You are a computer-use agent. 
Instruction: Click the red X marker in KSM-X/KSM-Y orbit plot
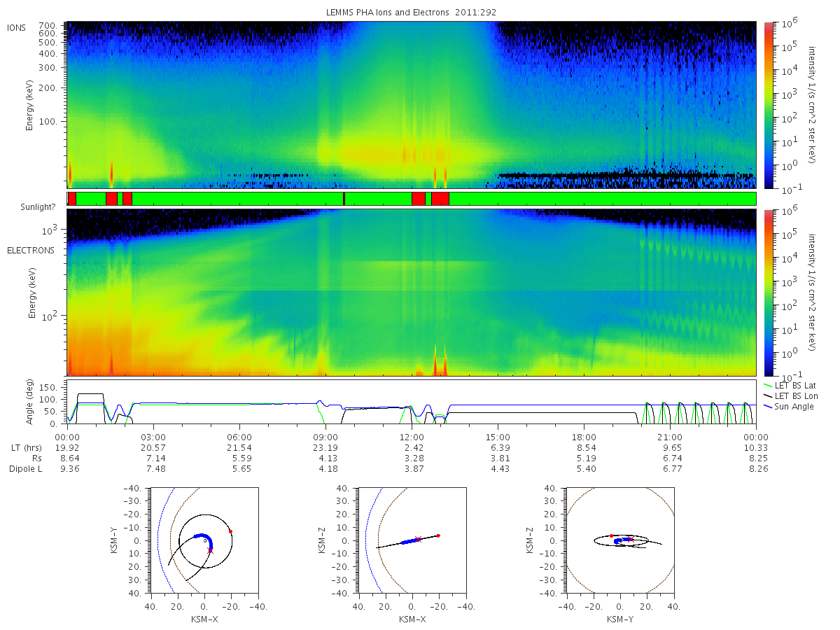click(210, 551)
